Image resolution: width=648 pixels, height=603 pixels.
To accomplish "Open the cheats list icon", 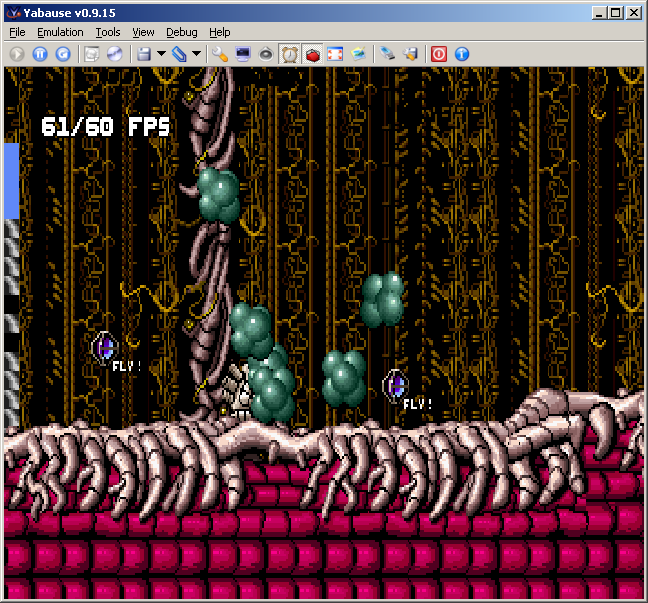I will (410, 54).
